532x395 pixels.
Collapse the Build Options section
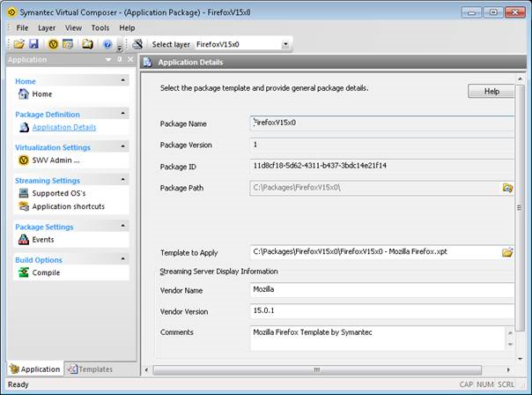pyautogui.click(x=122, y=259)
